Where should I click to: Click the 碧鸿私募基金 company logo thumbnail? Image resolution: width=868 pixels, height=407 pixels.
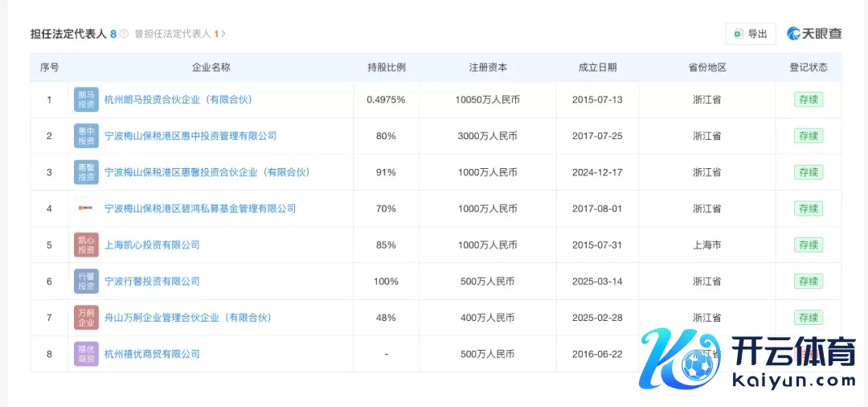(x=86, y=208)
